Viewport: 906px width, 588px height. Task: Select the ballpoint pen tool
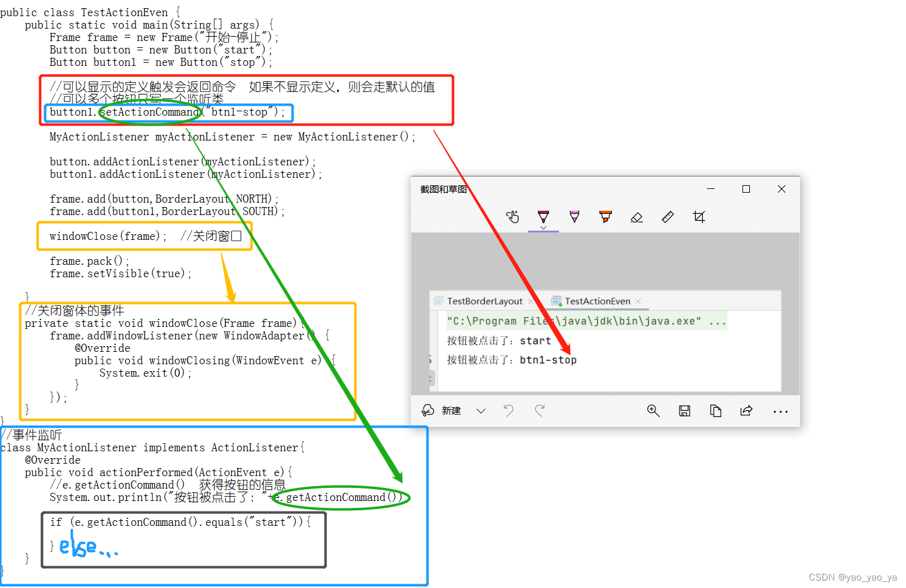pyautogui.click(x=543, y=216)
